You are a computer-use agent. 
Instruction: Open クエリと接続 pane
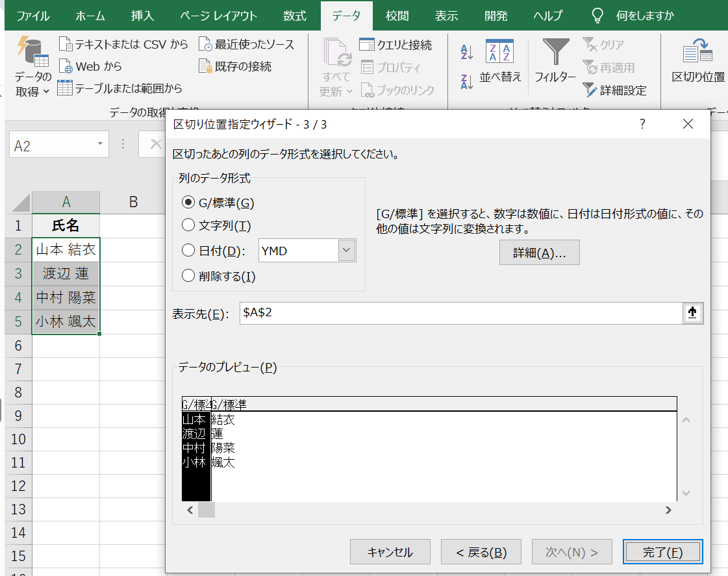[x=367, y=44]
